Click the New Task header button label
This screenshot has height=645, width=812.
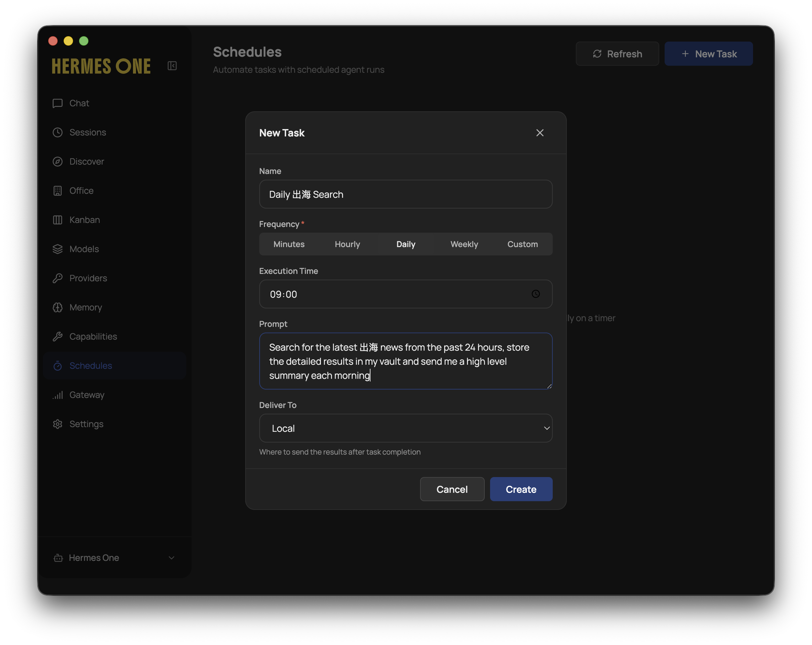(716, 54)
